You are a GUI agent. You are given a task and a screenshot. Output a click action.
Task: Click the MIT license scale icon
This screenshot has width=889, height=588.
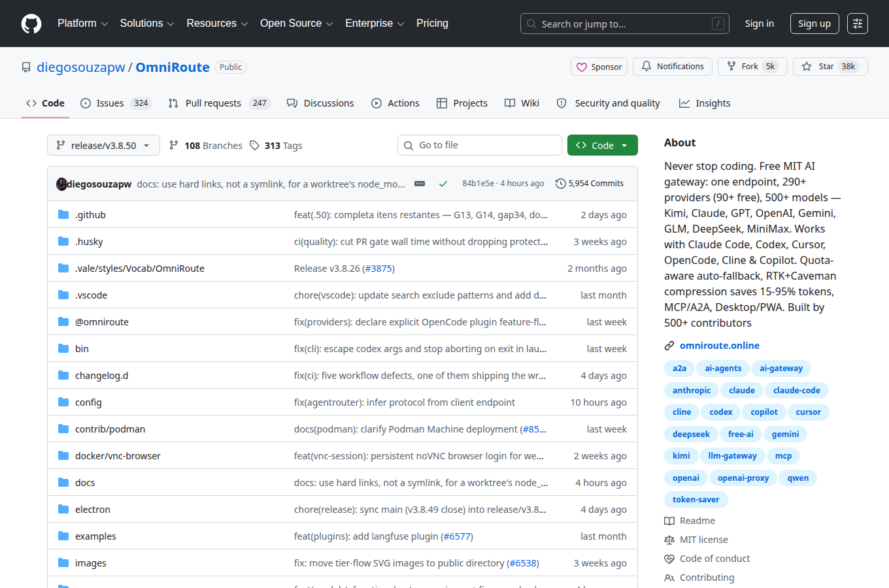(x=669, y=540)
